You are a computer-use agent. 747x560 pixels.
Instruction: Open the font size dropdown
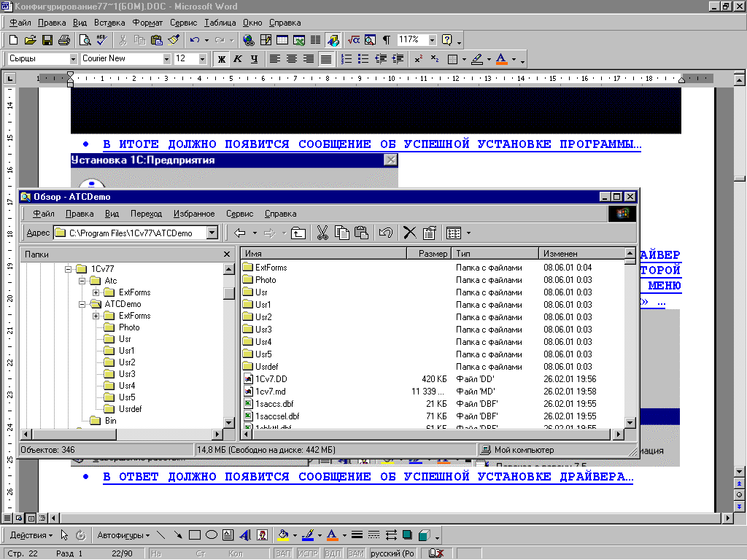tap(203, 59)
